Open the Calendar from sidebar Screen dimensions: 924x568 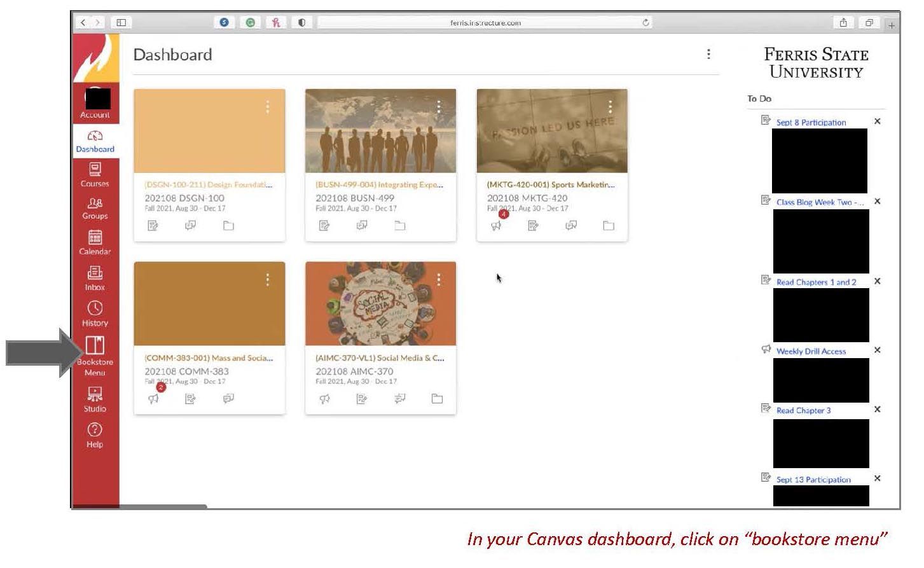[x=95, y=242]
